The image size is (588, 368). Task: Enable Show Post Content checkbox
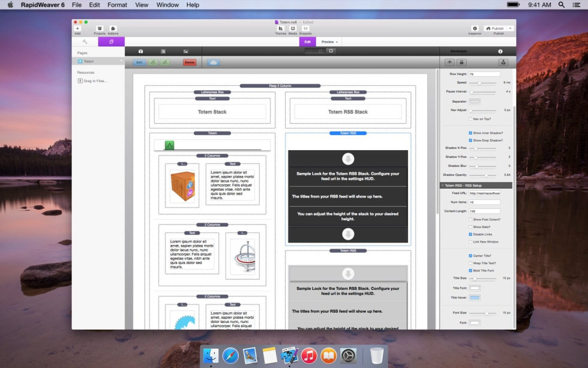click(470, 220)
